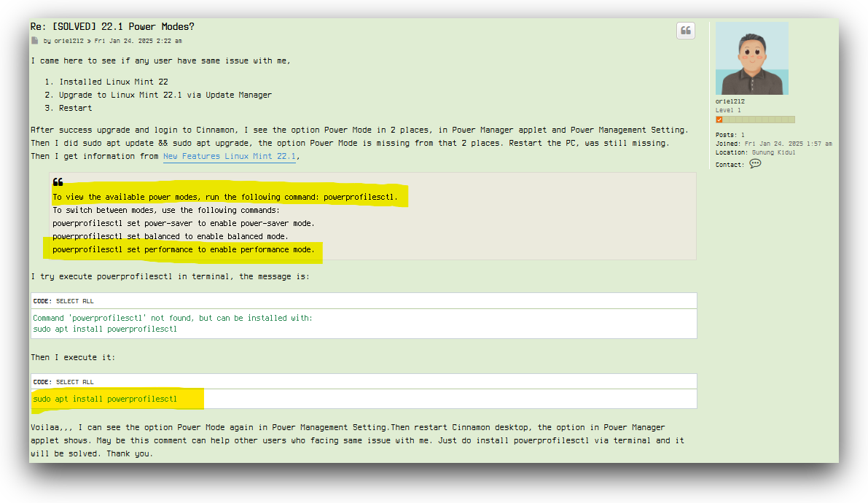
Task: Click the quoted line 'powerprofilesctl set power-saver'
Action: [x=183, y=223]
